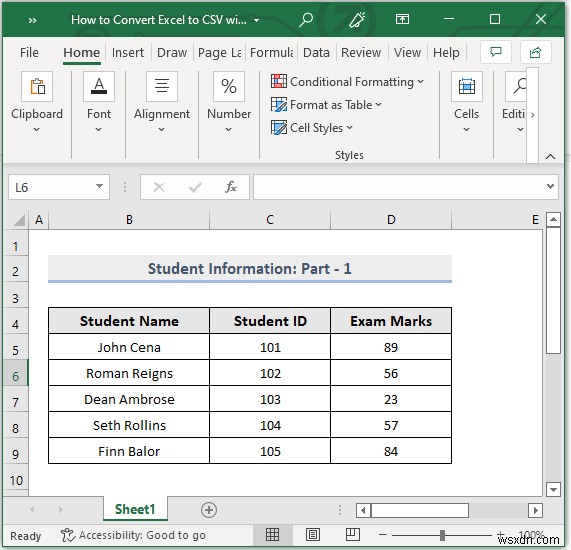Select the cell John Cena
This screenshot has width=571, height=550.
coord(129,347)
